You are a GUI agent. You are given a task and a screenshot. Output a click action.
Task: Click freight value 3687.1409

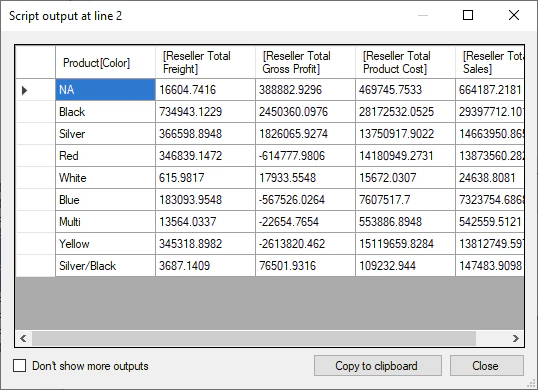[205, 265]
